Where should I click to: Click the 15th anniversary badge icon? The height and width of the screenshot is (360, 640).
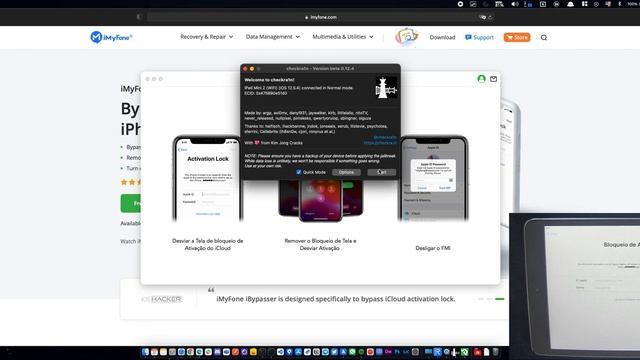click(407, 37)
